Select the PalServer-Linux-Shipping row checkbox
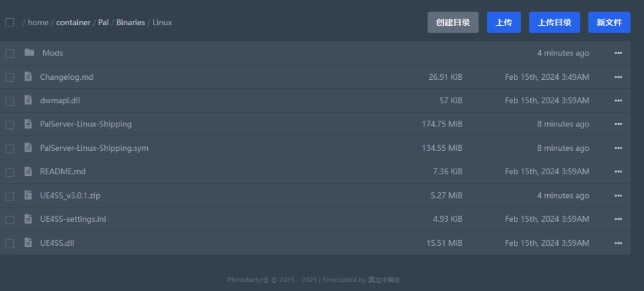Screen dimensions: 644x291 pos(9,124)
